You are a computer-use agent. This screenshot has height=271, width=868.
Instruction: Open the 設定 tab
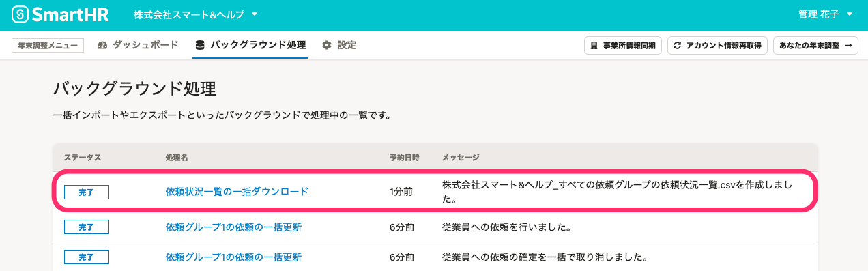[339, 45]
